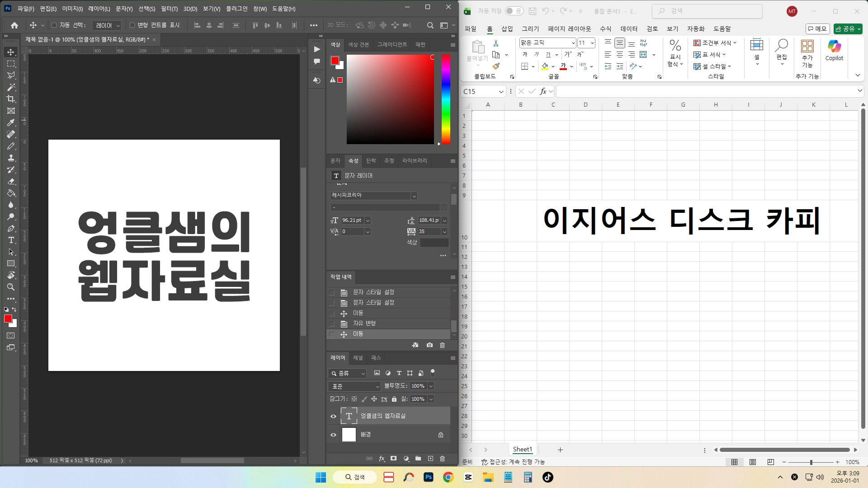Image resolution: width=868 pixels, height=488 pixels.
Task: Add a new sheet with the plus button
Action: coord(560,450)
